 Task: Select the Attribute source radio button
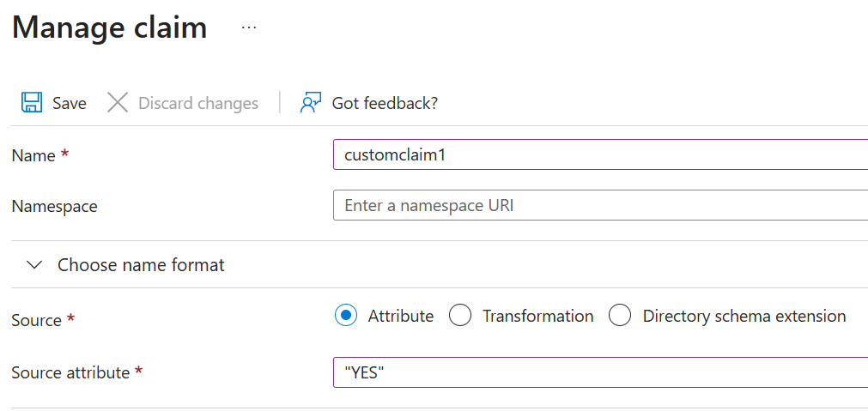346,316
